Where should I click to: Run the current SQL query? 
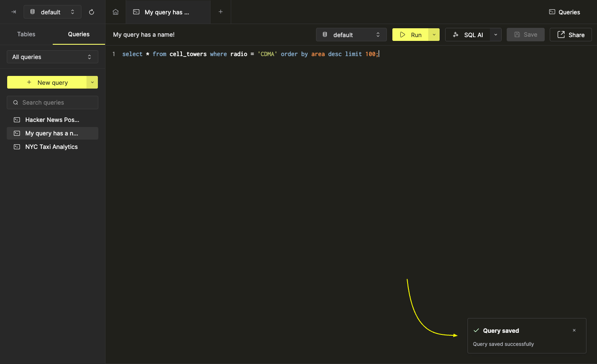click(x=411, y=35)
